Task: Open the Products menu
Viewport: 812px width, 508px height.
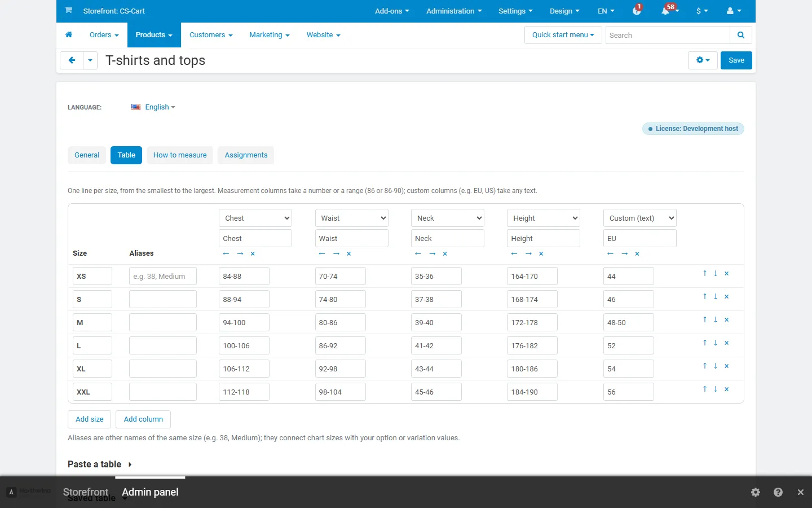Action: [x=154, y=35]
